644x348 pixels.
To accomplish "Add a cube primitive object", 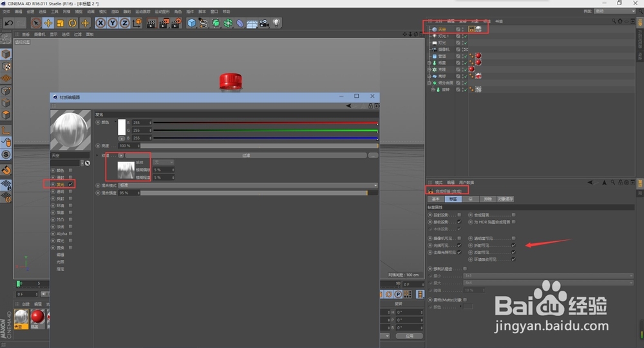I will pos(191,23).
